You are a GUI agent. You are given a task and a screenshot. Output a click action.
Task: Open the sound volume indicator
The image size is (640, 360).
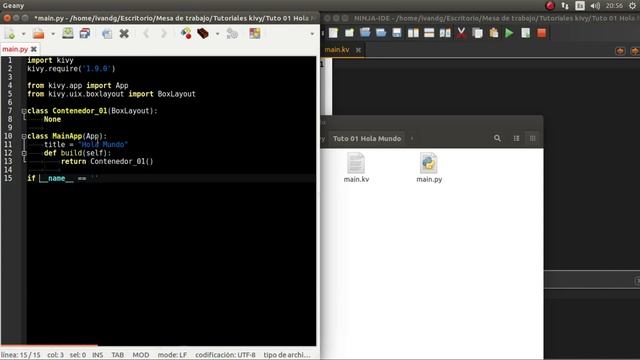click(595, 5)
